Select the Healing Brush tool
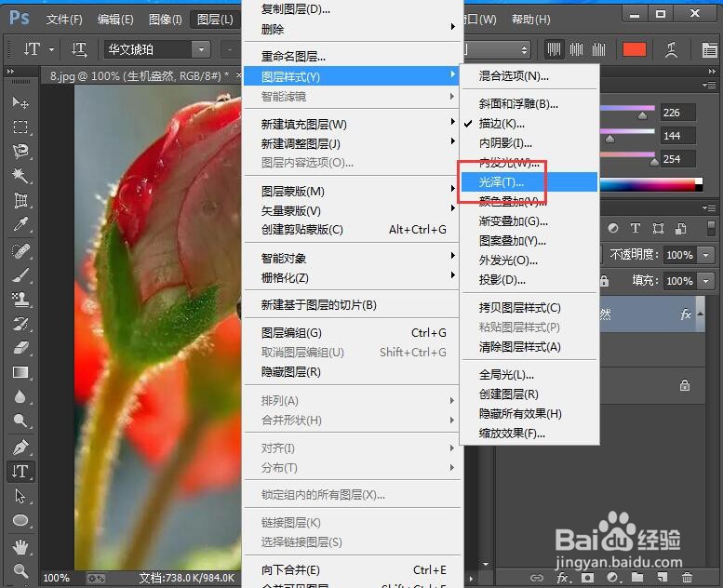This screenshot has height=588, width=723. coord(20,251)
